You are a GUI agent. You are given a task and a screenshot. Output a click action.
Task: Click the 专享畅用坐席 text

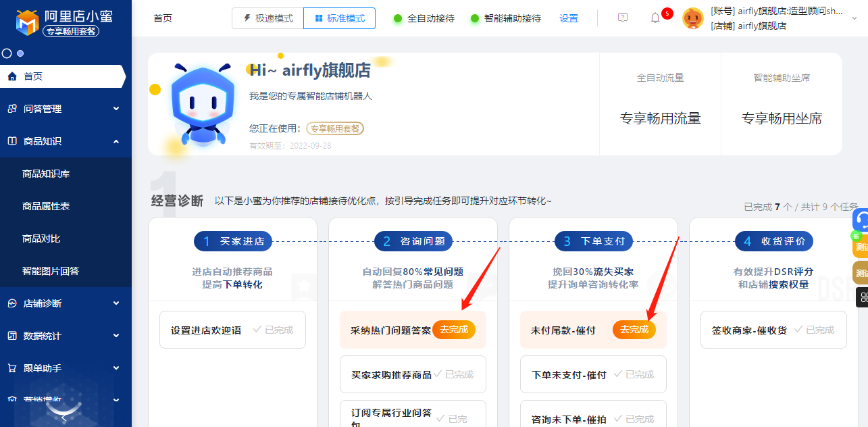(782, 119)
